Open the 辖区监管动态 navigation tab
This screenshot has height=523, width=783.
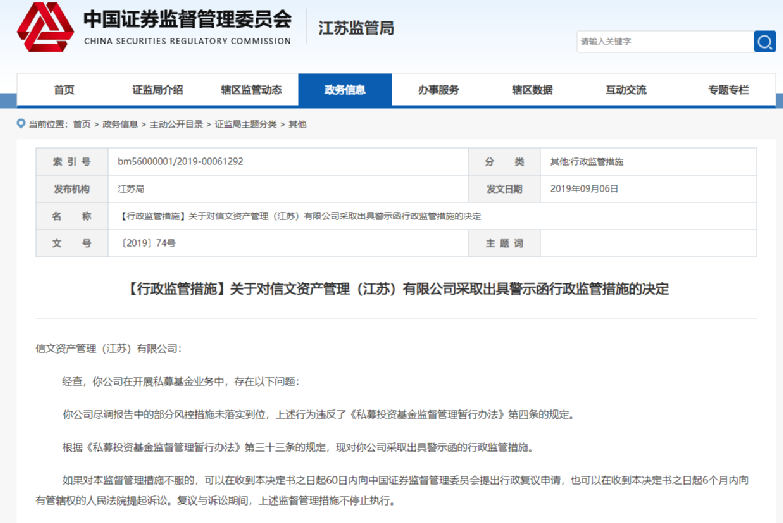(x=252, y=90)
